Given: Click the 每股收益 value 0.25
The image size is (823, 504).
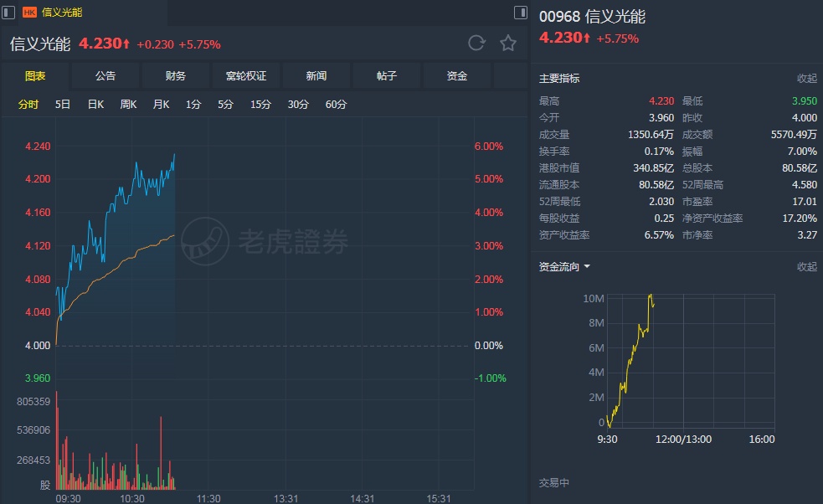Looking at the screenshot, I should click(x=665, y=219).
